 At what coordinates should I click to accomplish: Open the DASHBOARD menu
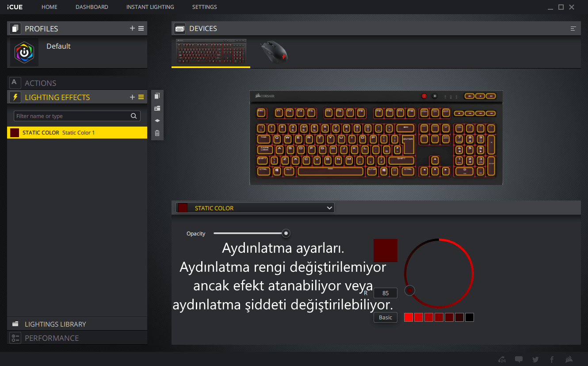[x=92, y=7]
